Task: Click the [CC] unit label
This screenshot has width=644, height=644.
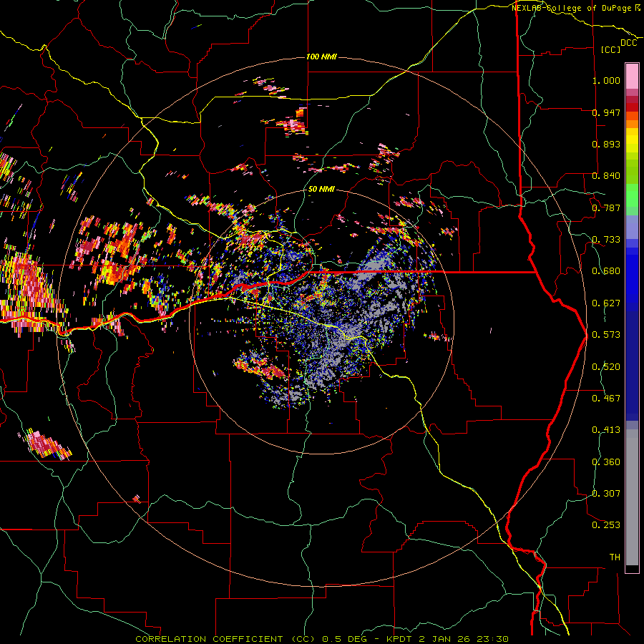Action: (611, 49)
